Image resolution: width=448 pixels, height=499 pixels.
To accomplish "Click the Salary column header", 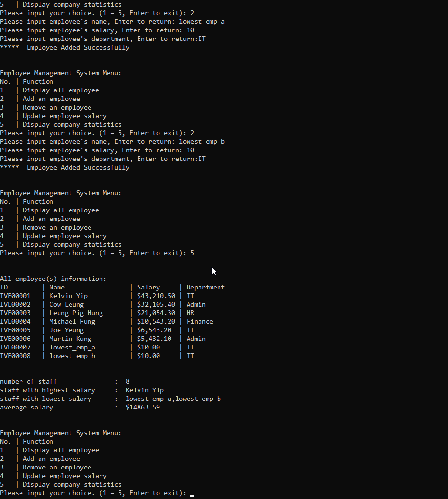I will point(149,288).
